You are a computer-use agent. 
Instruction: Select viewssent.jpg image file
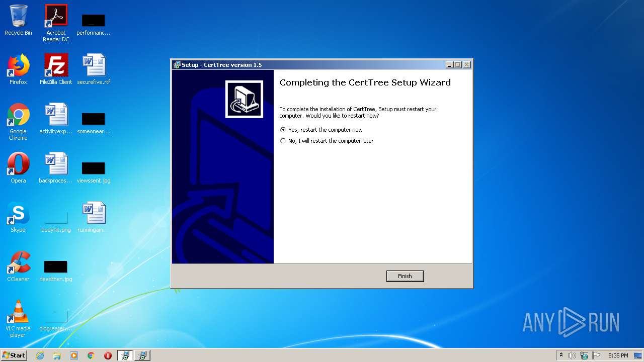point(94,171)
